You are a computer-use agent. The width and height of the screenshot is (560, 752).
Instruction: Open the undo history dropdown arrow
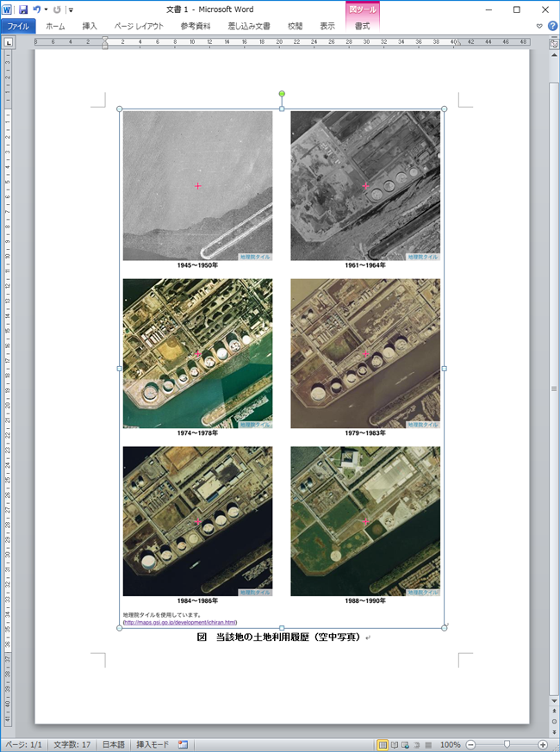pos(46,9)
